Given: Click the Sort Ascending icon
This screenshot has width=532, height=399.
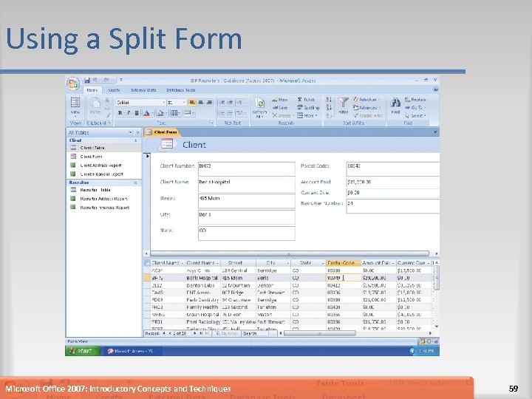Looking at the screenshot, I should coord(328,100).
